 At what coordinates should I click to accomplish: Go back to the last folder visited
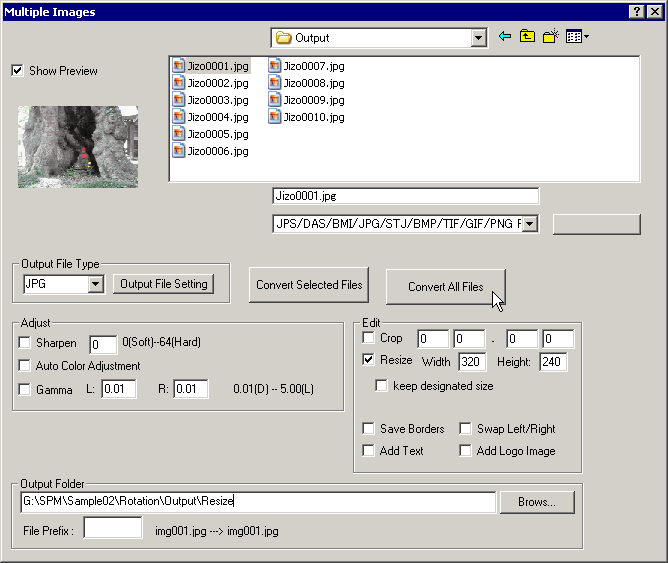coord(505,37)
